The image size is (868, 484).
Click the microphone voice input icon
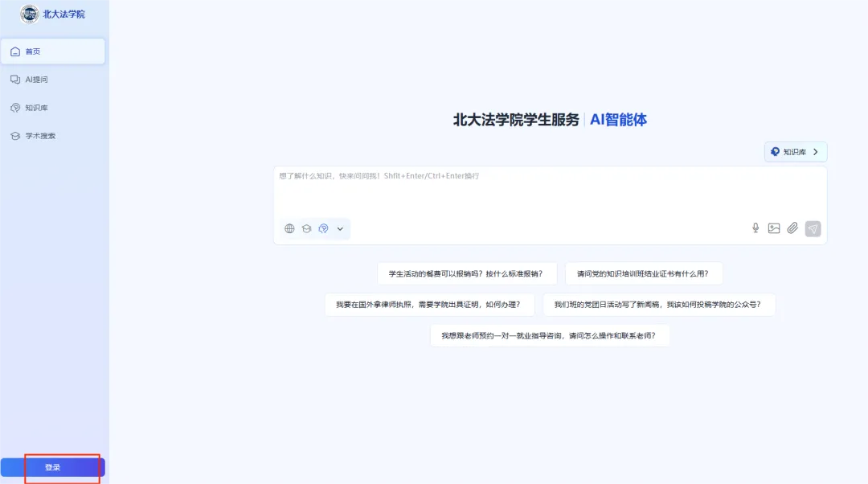point(755,228)
